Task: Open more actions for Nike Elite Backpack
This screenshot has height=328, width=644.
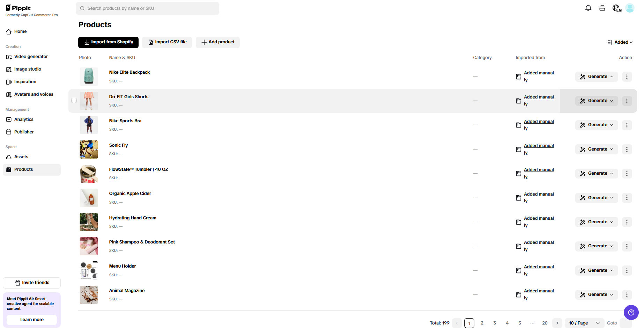Action: coord(627,76)
